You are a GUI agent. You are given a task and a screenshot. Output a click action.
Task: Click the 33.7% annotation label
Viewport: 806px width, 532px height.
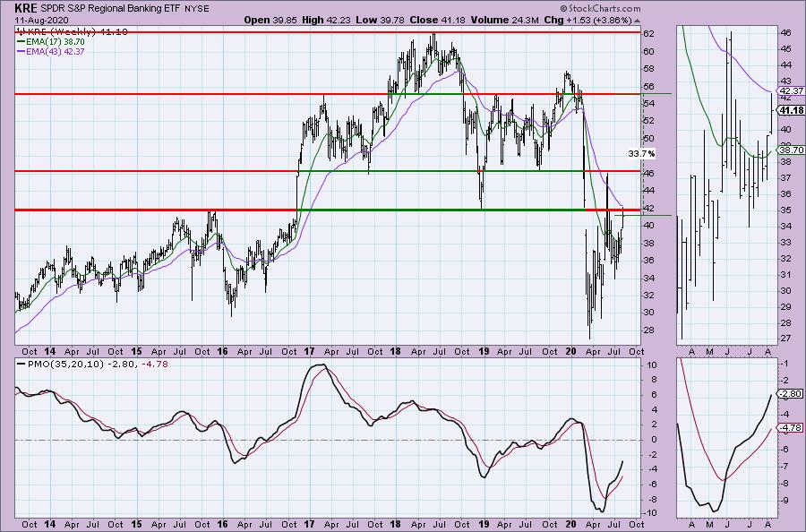pos(641,153)
